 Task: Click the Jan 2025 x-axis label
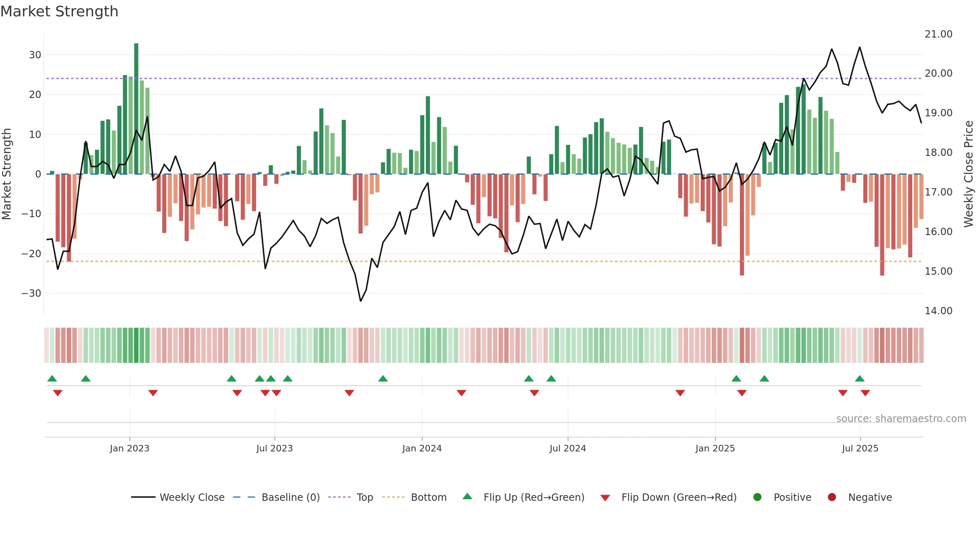click(715, 449)
